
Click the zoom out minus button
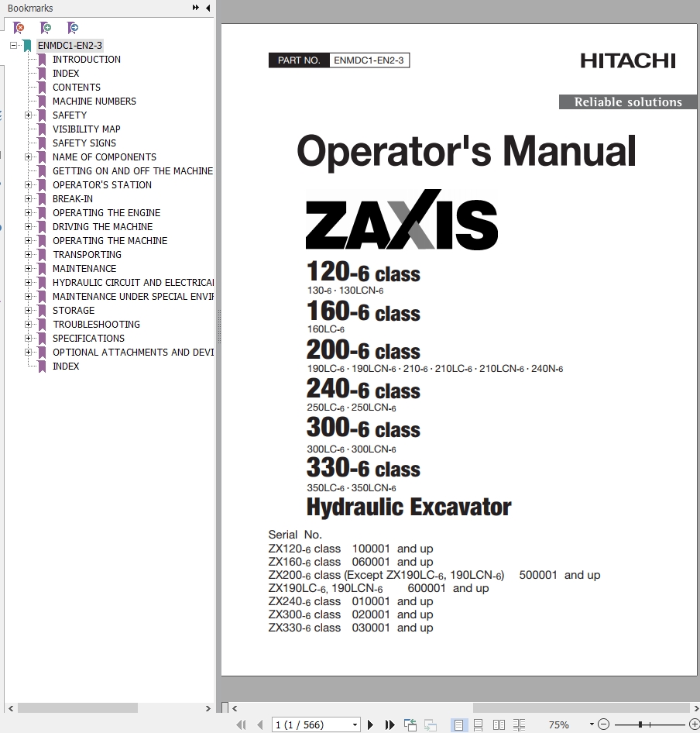tap(603, 724)
